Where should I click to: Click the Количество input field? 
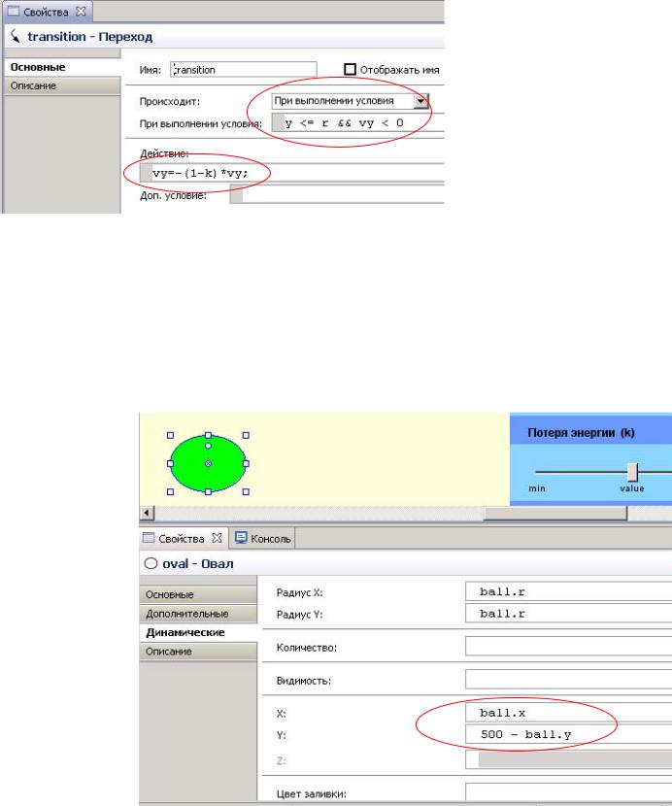point(569,647)
